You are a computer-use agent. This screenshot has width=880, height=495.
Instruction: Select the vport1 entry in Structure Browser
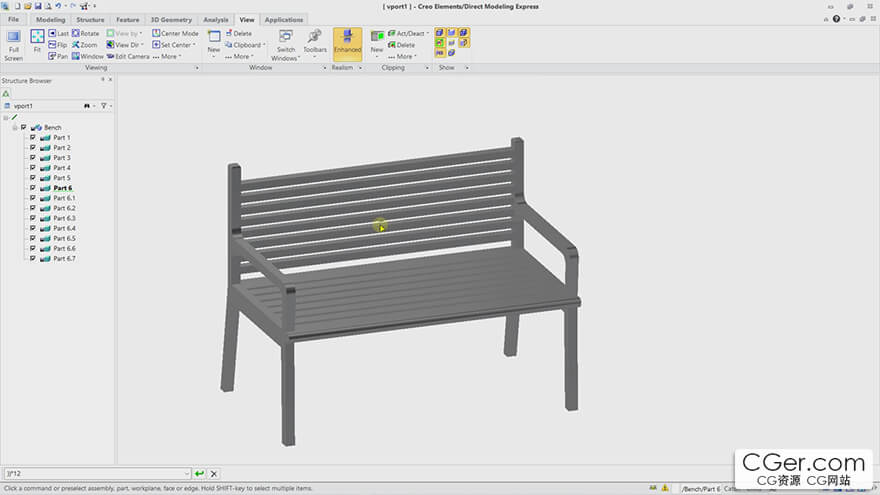tap(23, 106)
